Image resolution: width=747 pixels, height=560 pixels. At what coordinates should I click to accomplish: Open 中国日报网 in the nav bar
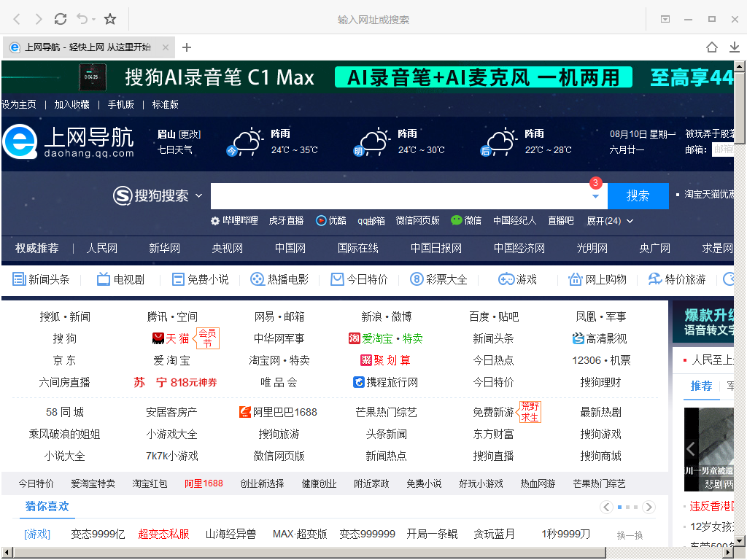[436, 249]
